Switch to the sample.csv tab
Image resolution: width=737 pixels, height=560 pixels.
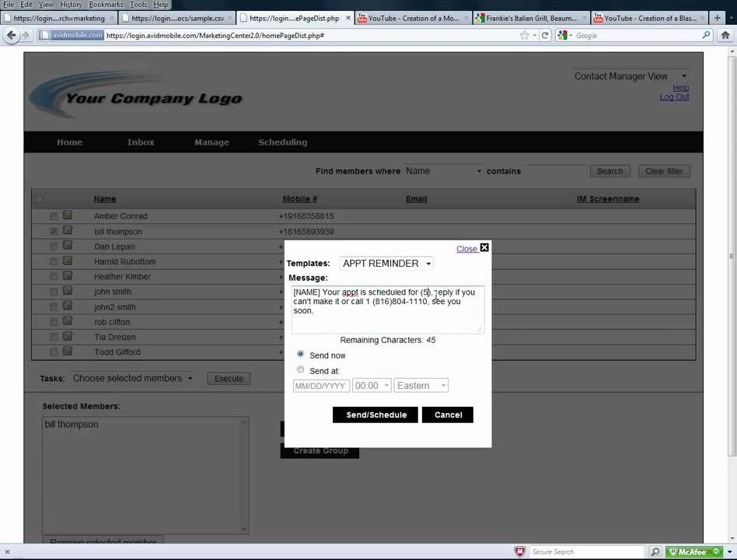tap(177, 18)
